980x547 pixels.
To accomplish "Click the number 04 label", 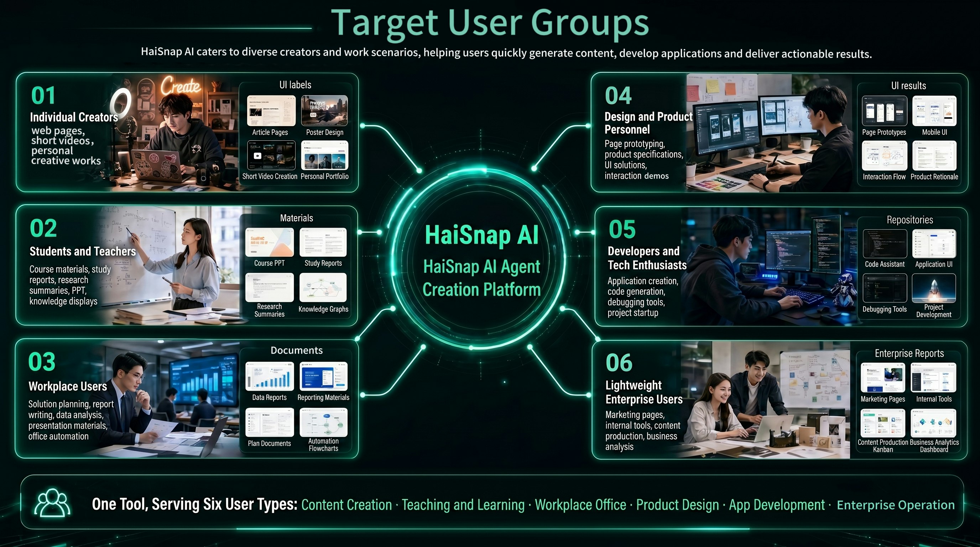I will pos(618,95).
